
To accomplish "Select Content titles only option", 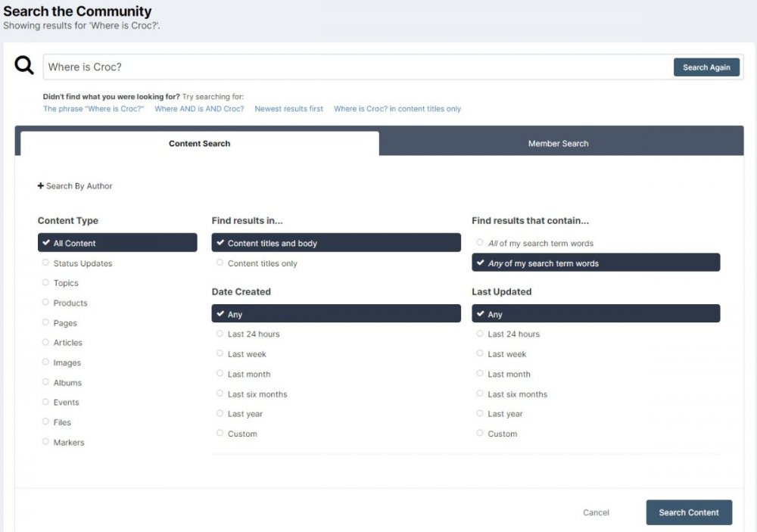I will pos(261,263).
